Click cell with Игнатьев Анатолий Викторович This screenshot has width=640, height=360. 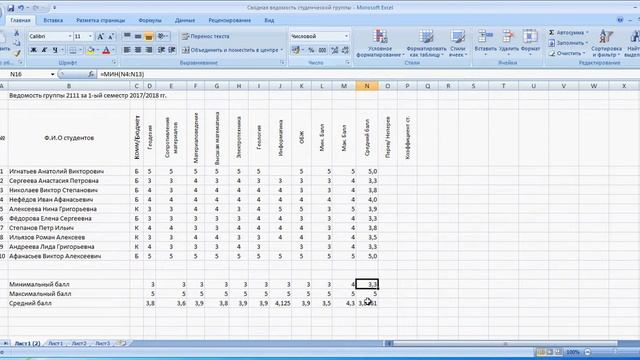[x=69, y=171]
